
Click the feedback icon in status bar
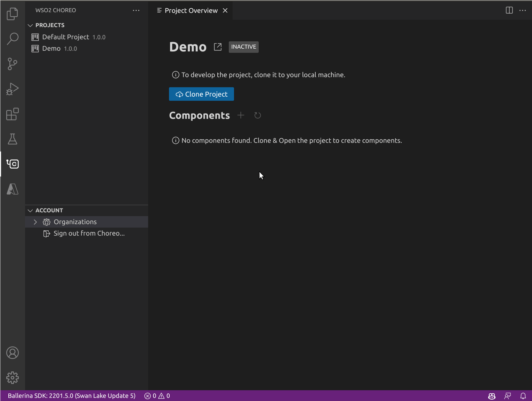[x=508, y=396]
